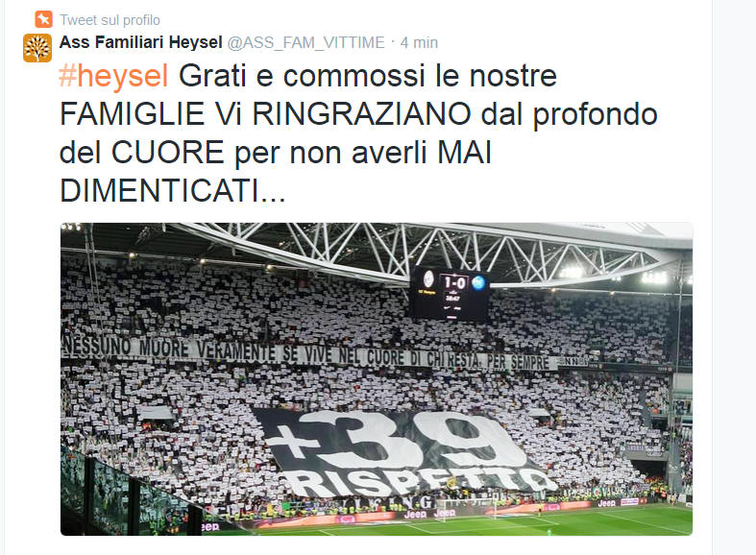
Task: Click the tweet text starting 'Grati e commossi'
Action: pos(358,133)
